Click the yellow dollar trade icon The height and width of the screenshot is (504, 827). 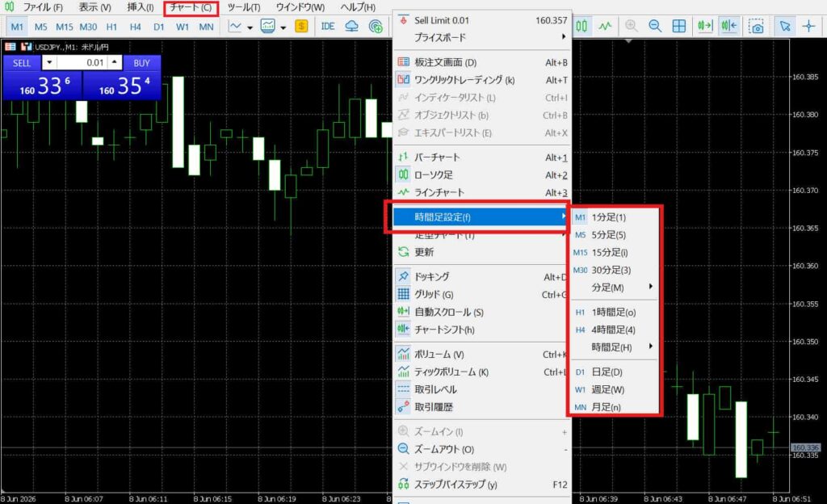[301, 26]
